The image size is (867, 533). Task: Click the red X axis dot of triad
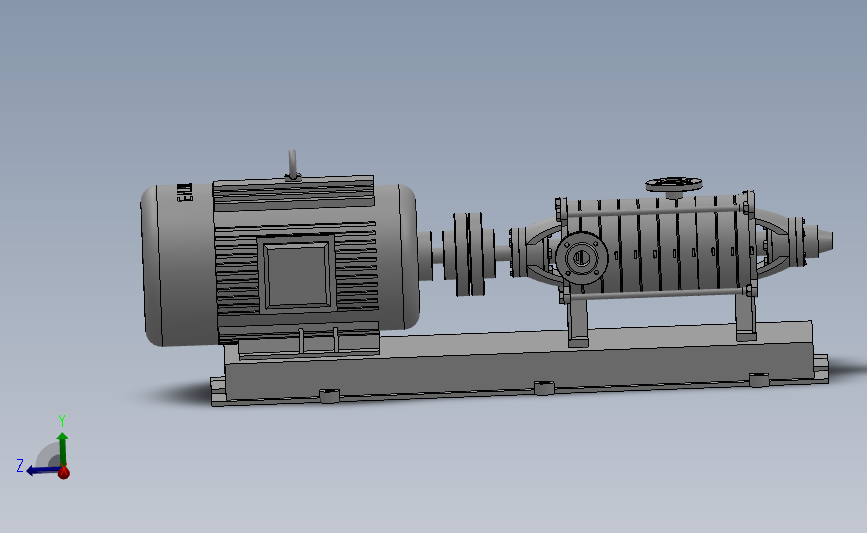point(64,473)
